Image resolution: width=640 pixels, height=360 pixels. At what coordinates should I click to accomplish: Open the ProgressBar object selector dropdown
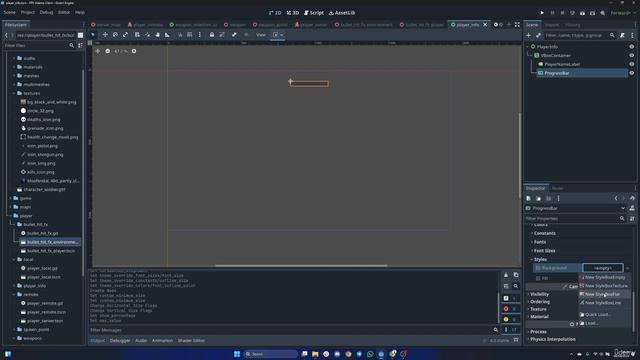pyautogui.click(x=623, y=208)
